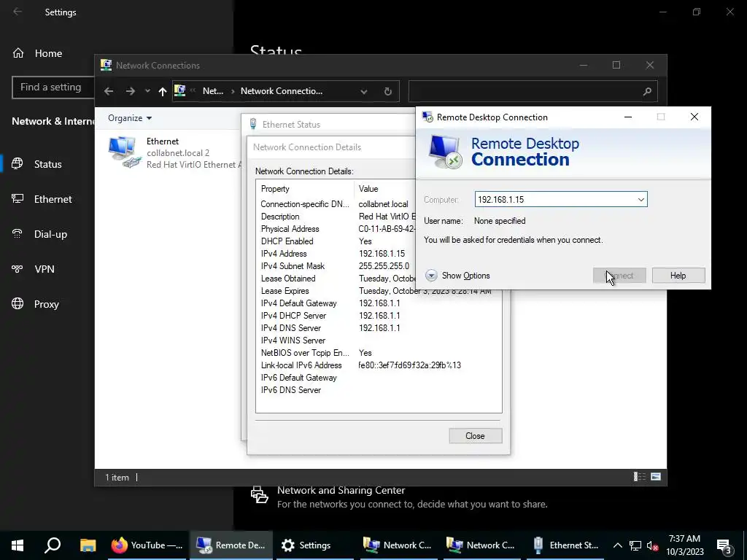Maximize the Network Connections window

616,65
